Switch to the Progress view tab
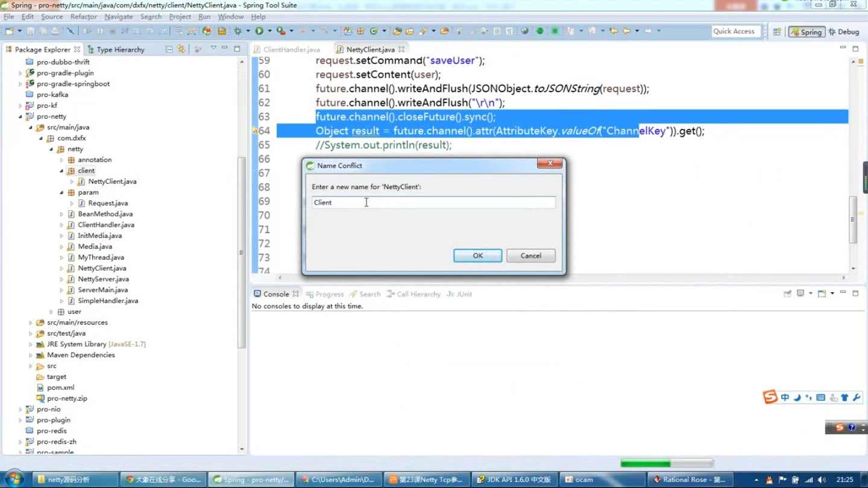 pyautogui.click(x=324, y=294)
